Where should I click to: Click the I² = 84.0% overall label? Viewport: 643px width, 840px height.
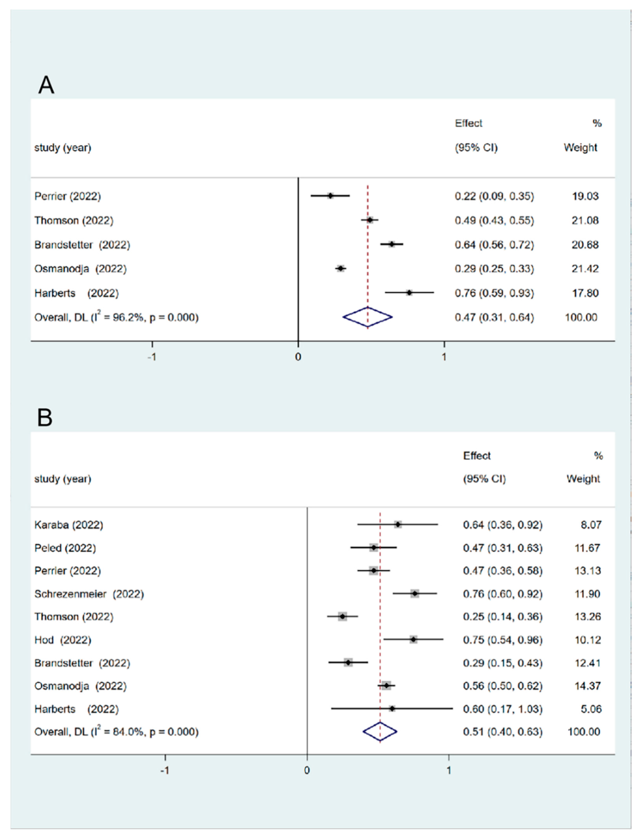point(116,732)
